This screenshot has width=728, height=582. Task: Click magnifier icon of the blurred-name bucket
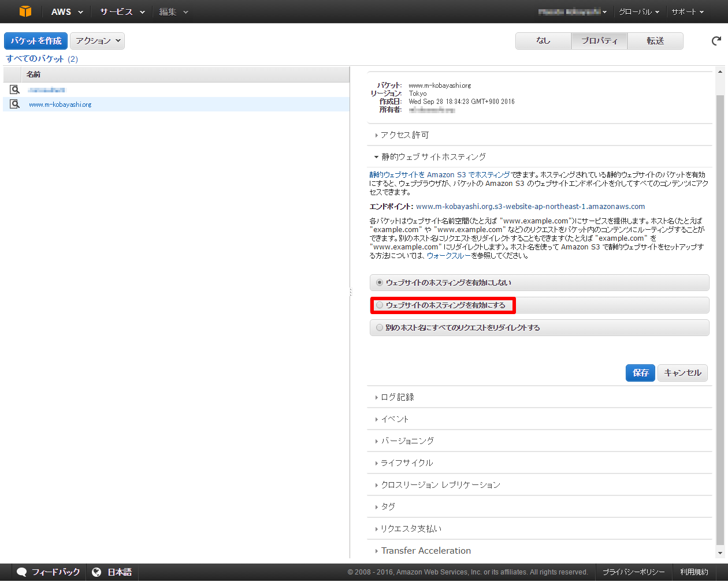[15, 90]
